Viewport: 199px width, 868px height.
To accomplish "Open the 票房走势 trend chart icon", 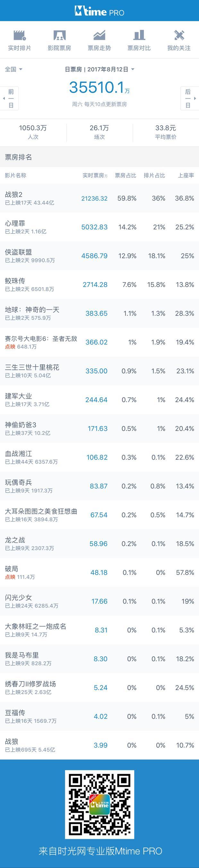I will pos(99,35).
